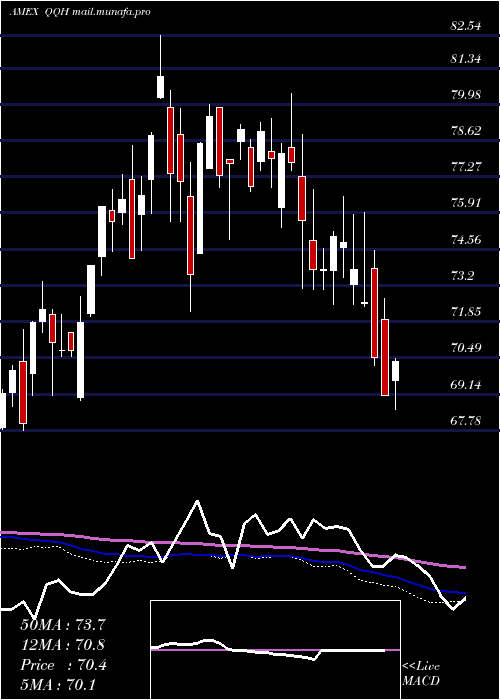500x700 pixels.
Task: Select the highest candlestick near 81.34
Action: 160,87
